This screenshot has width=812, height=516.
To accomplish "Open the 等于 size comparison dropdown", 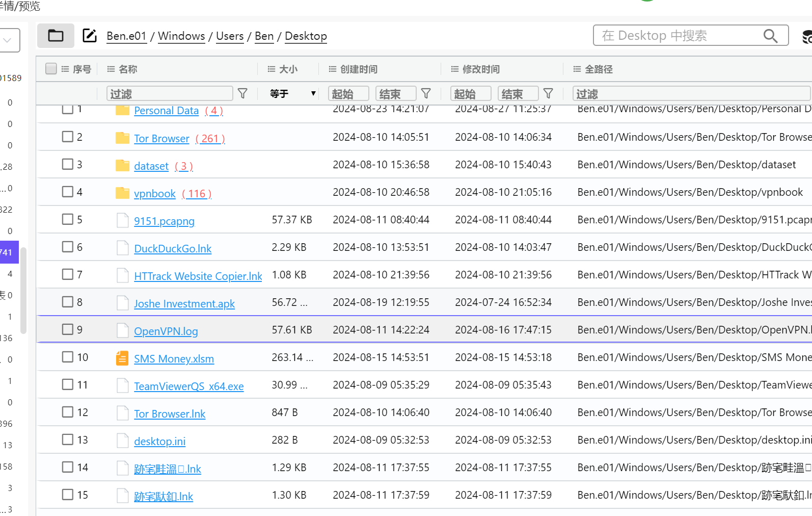I will [292, 93].
